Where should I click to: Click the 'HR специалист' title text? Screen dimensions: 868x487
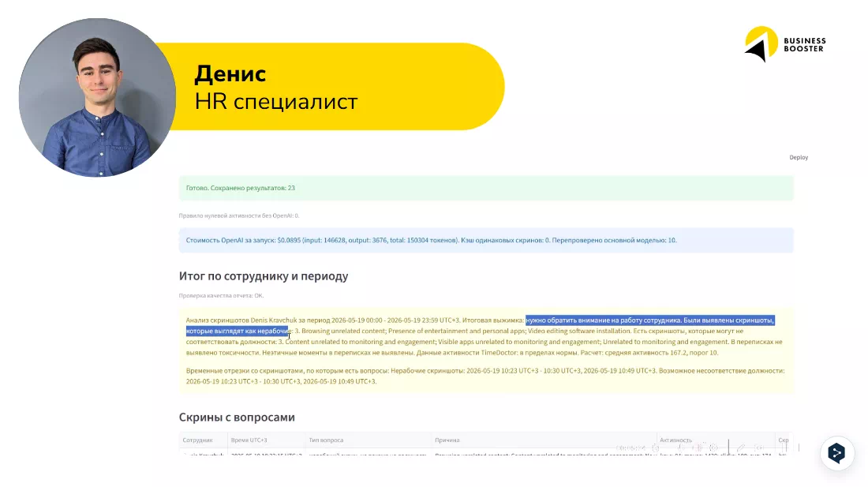pyautogui.click(x=275, y=102)
